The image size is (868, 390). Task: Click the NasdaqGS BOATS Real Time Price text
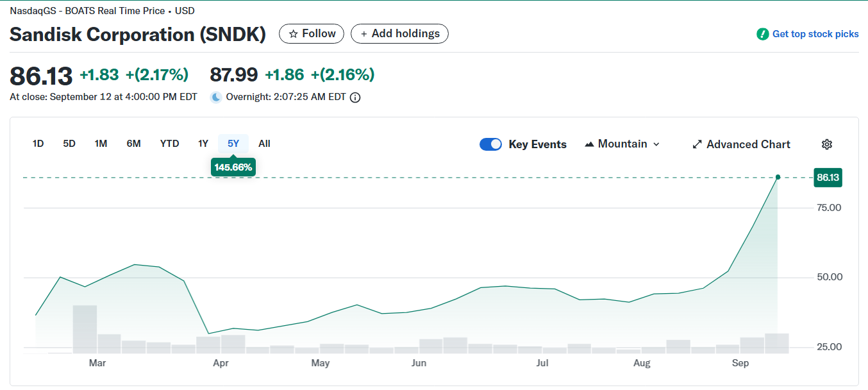[103, 11]
